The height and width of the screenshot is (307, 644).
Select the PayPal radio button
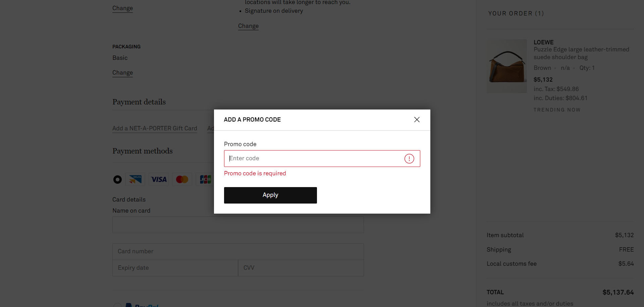[117, 305]
